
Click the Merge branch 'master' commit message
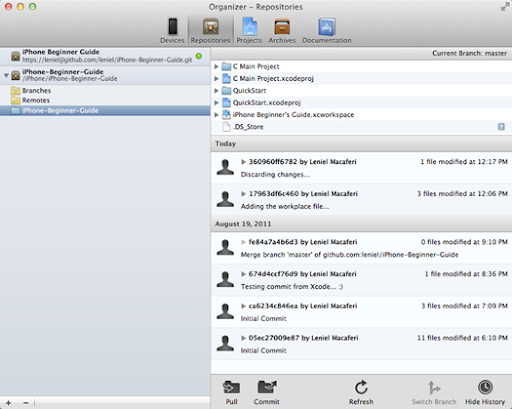click(350, 255)
